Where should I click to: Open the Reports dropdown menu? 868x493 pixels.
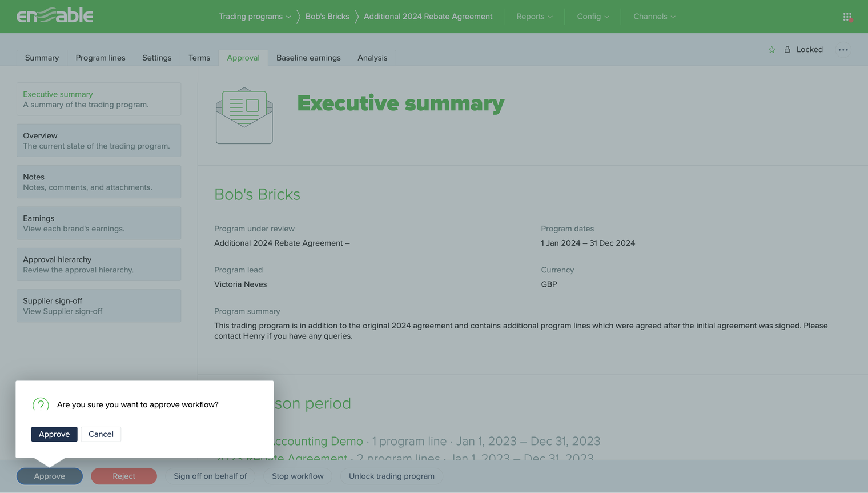click(535, 17)
